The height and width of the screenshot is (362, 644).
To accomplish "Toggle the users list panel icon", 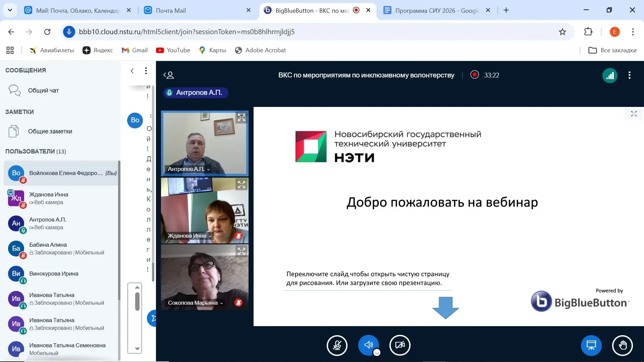I will [168, 75].
